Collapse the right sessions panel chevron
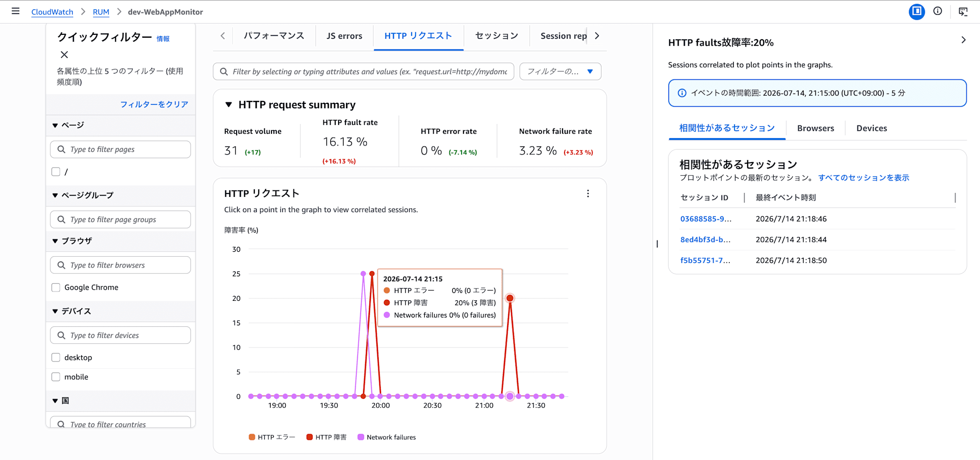The image size is (980, 460). pos(963,40)
